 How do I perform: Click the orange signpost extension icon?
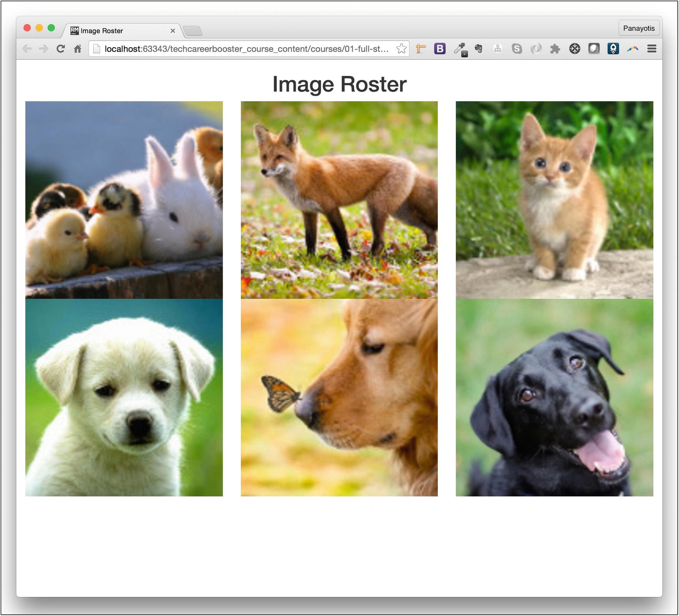tap(420, 48)
